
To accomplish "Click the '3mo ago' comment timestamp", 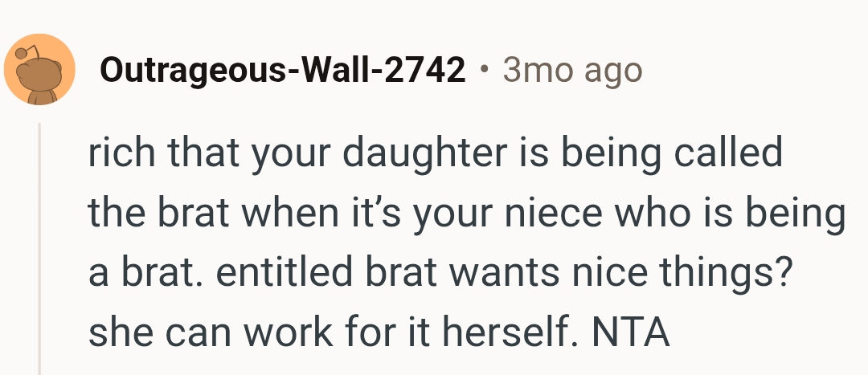I will click(x=572, y=71).
